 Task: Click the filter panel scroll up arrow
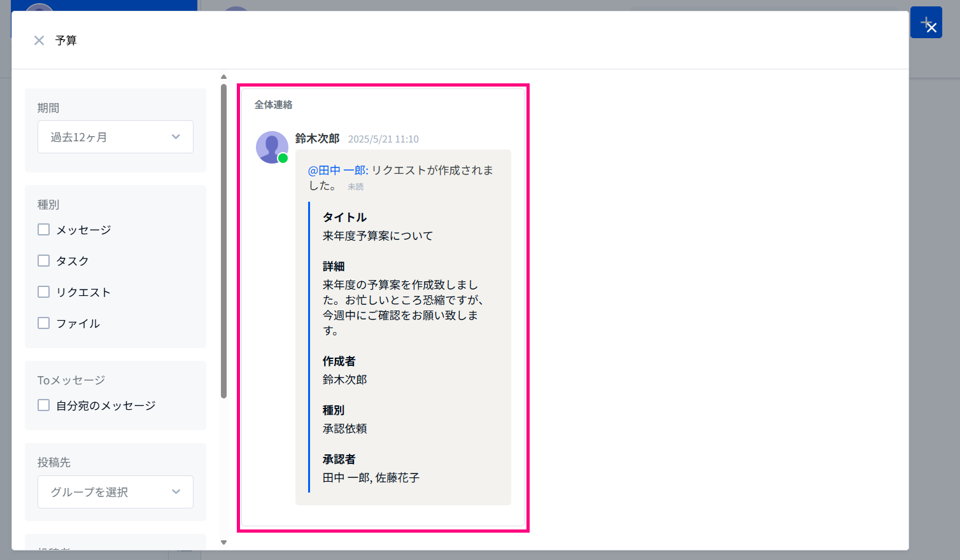pos(223,77)
